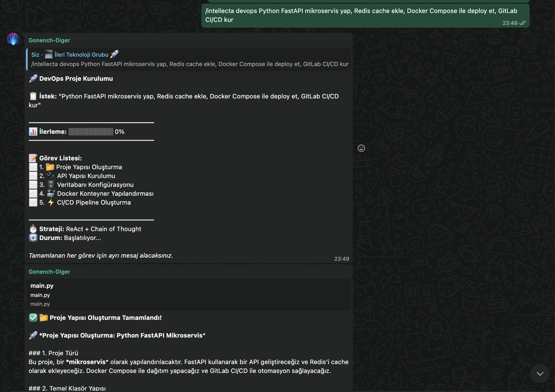Screen dimensions: 555x392
Task: Click the plug emoji in task 2
Action: [51, 176]
